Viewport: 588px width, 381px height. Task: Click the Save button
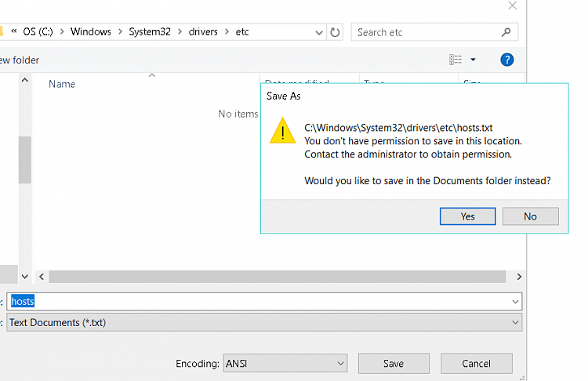click(394, 364)
